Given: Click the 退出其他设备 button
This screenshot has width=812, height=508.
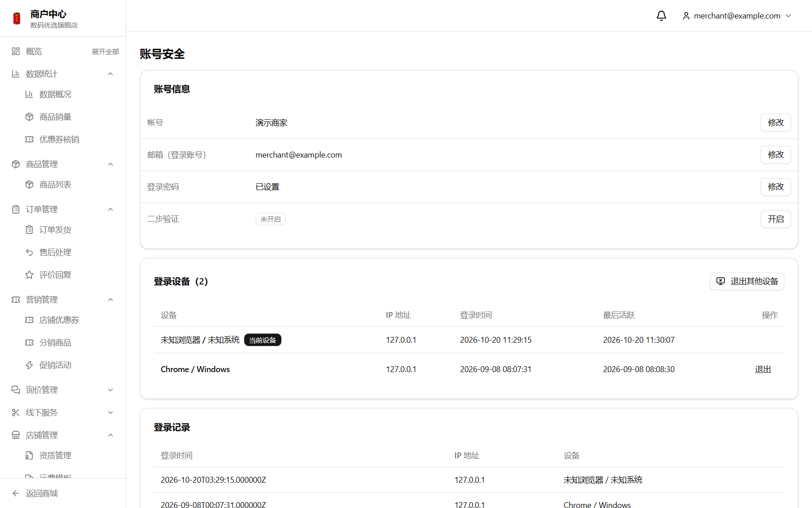Looking at the screenshot, I should point(747,281).
